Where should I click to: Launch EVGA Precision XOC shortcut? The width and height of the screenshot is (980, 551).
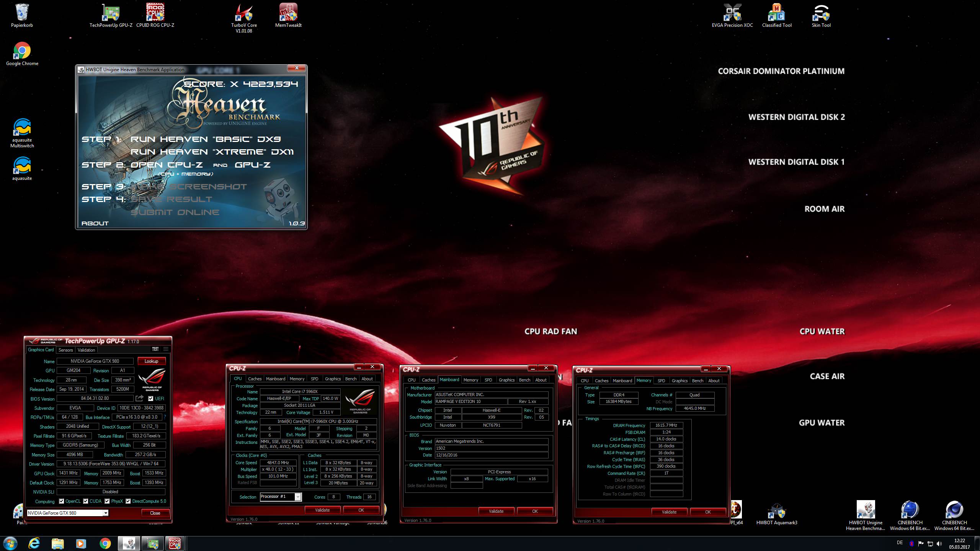point(732,15)
